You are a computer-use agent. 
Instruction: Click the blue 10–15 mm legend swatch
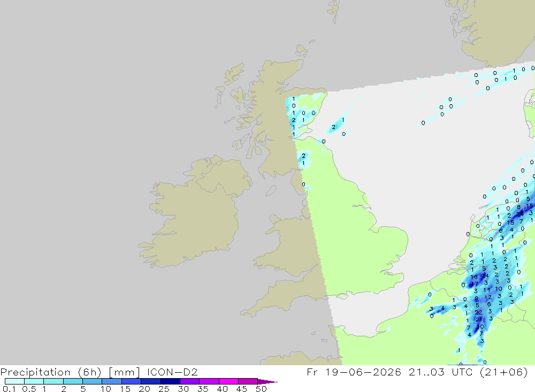(112, 381)
